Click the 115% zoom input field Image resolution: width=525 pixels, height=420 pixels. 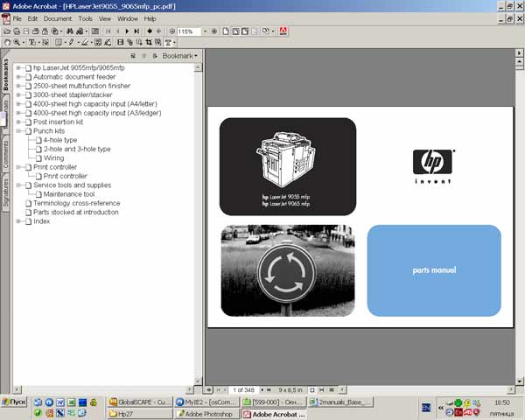pos(188,31)
